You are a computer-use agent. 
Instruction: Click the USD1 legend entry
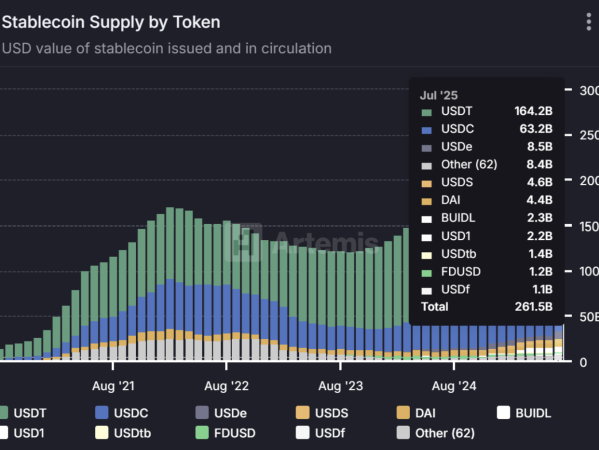tap(22, 433)
